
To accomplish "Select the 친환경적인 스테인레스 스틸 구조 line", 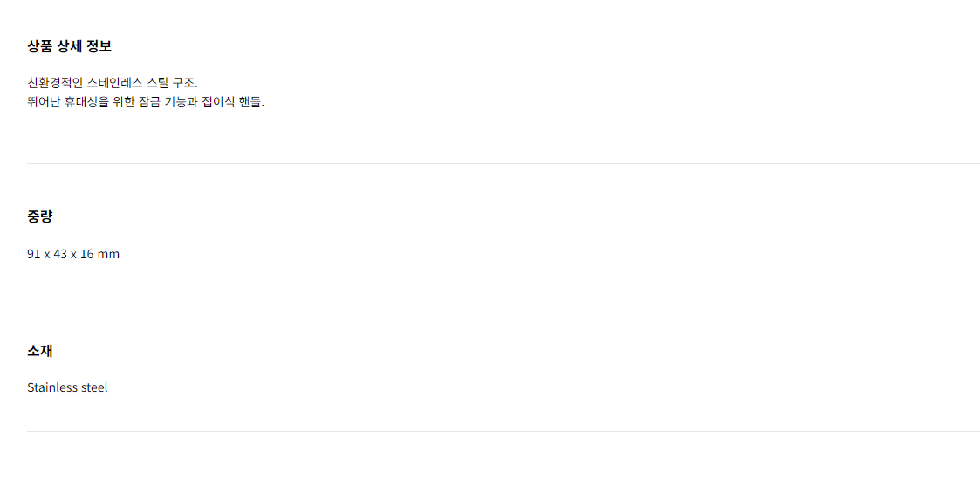I will (113, 83).
